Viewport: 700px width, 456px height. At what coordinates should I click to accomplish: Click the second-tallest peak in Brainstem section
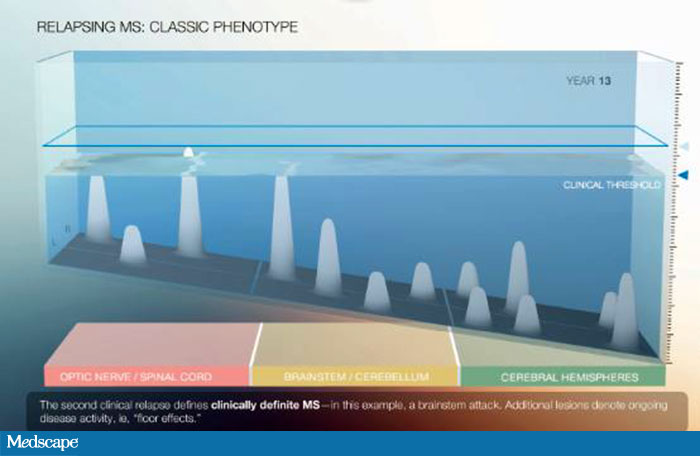coord(328,258)
